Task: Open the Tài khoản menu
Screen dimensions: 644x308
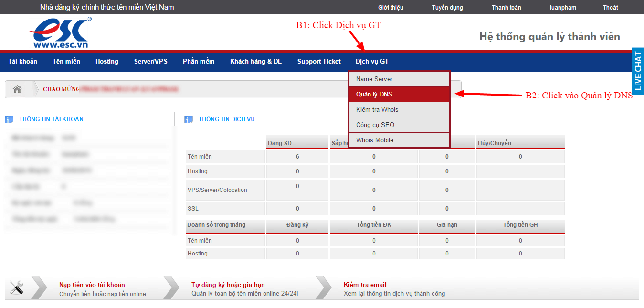Action: pyautogui.click(x=22, y=61)
